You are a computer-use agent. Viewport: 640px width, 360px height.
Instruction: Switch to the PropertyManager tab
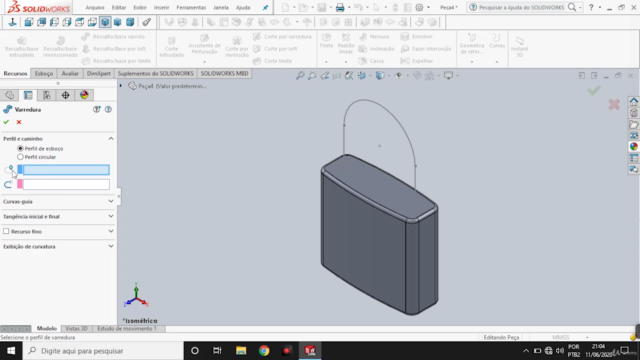click(x=28, y=95)
